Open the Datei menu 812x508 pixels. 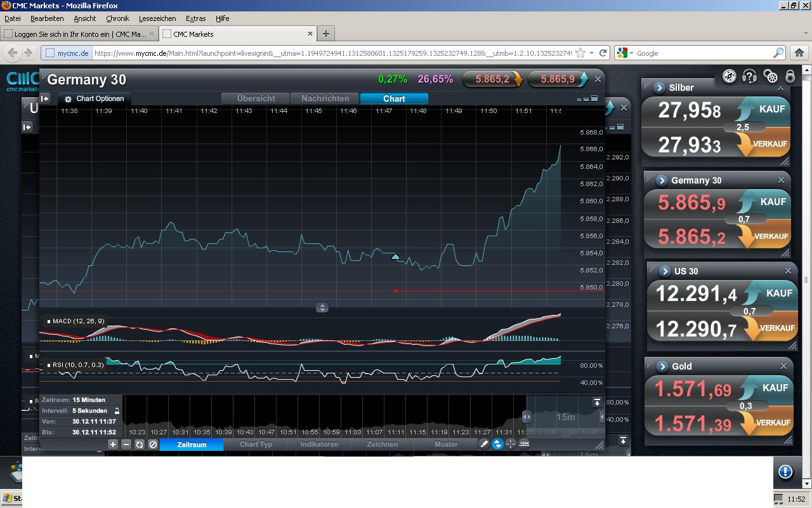point(13,18)
